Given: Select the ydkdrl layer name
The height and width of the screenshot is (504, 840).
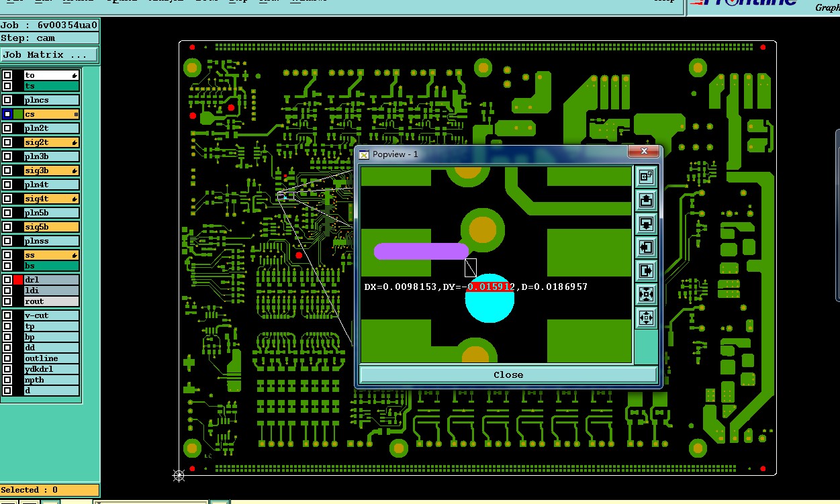Looking at the screenshot, I should point(51,369).
